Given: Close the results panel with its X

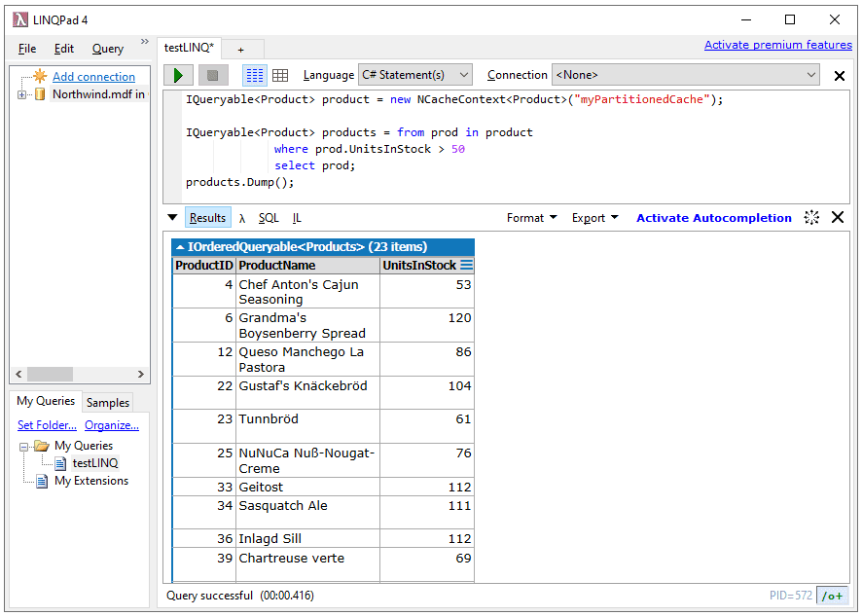Looking at the screenshot, I should click(838, 217).
